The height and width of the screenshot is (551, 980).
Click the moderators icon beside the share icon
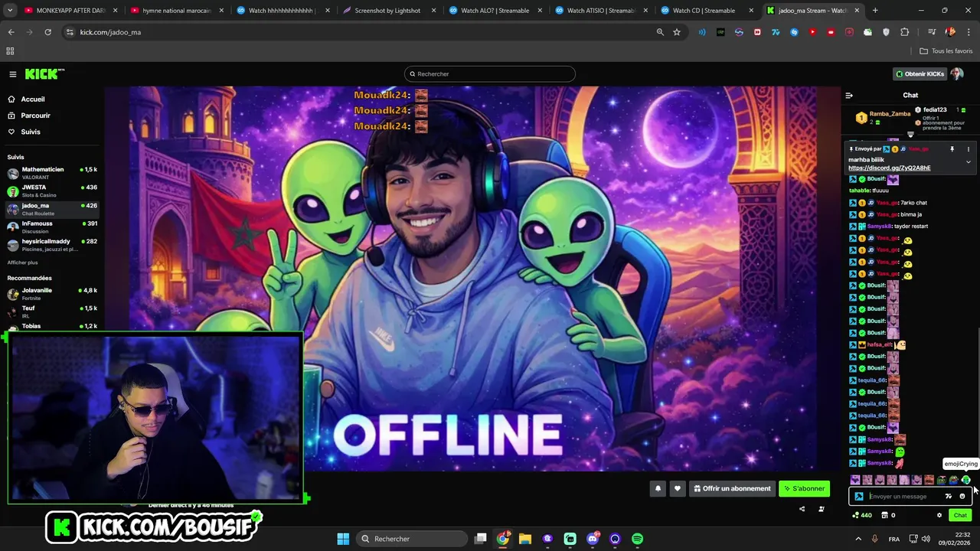point(822,509)
